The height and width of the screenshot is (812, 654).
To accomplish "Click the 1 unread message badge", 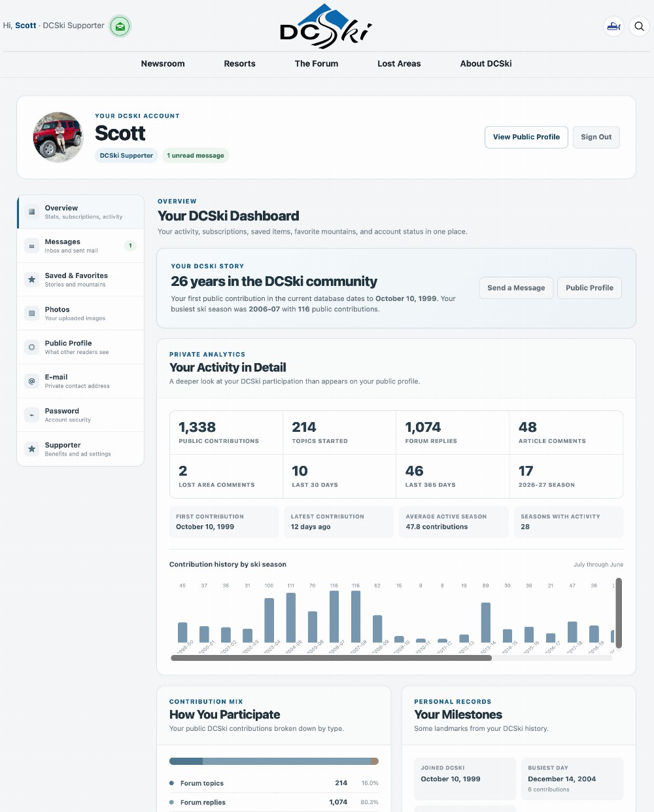I will click(x=196, y=156).
